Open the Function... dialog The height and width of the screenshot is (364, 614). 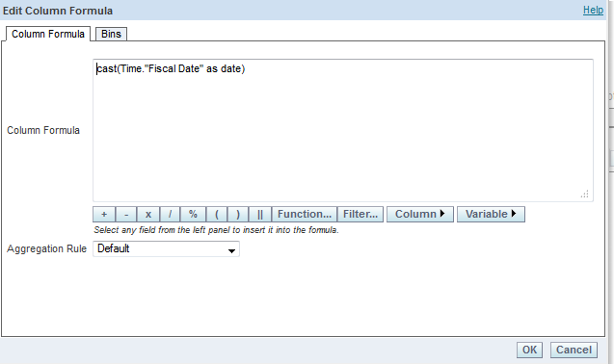coord(305,215)
